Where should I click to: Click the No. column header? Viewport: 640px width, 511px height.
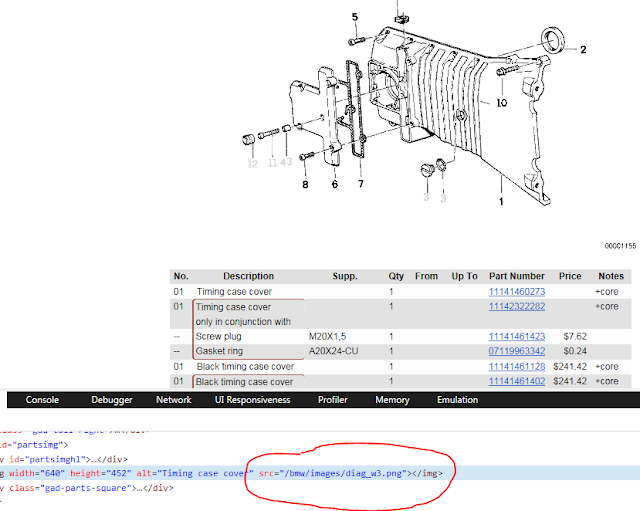tap(181, 276)
